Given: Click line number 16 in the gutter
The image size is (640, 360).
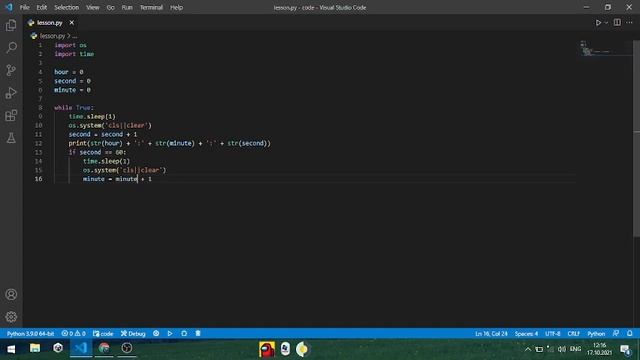Looking at the screenshot, I should 38,179.
